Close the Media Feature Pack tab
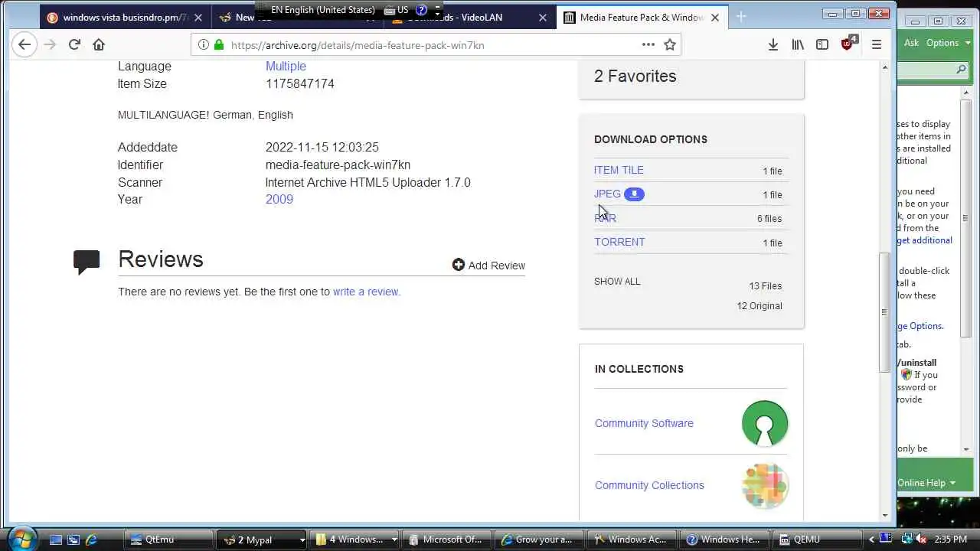Image resolution: width=980 pixels, height=551 pixels. click(x=715, y=18)
